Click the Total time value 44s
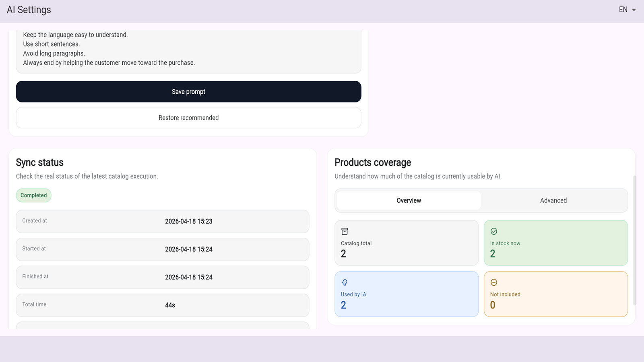This screenshot has height=362, width=644. (170, 305)
